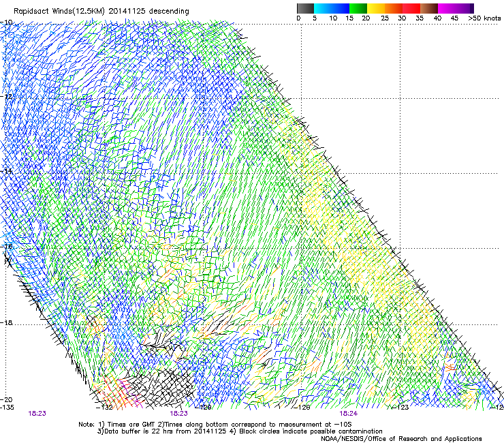Viewport: 504px width, 443px height.
Task: Click the NOAA/NESDIS credit text
Action: [x=401, y=439]
